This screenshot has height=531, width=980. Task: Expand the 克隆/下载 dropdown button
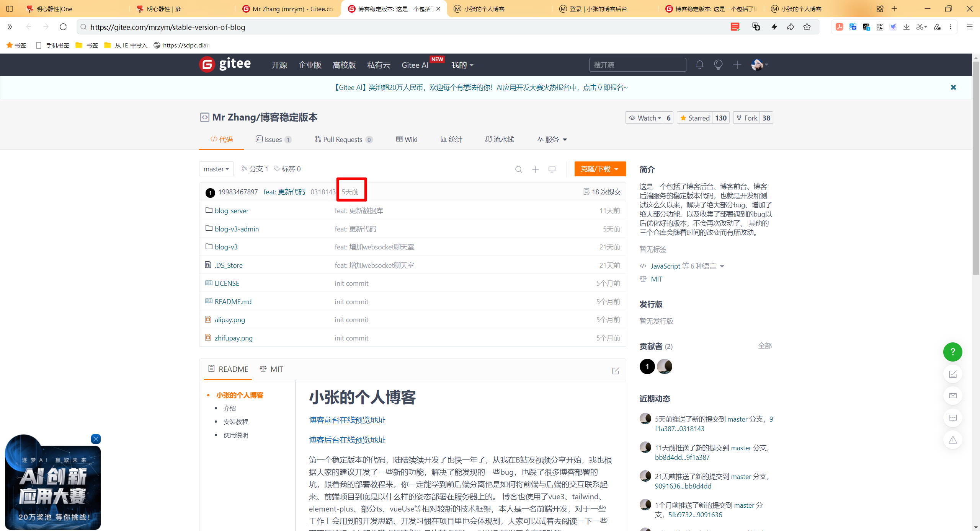point(600,169)
